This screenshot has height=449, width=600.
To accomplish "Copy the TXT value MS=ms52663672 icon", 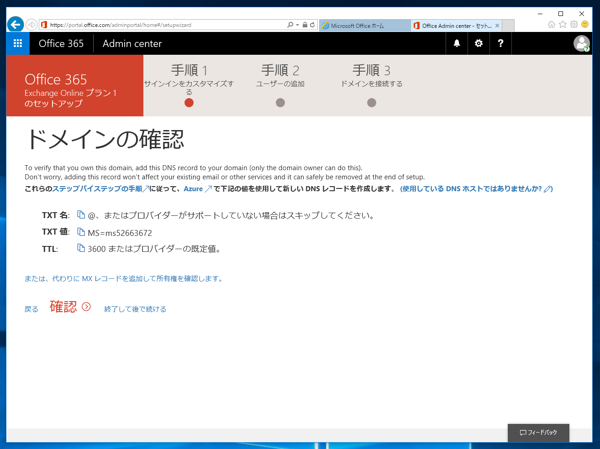I will (81, 232).
